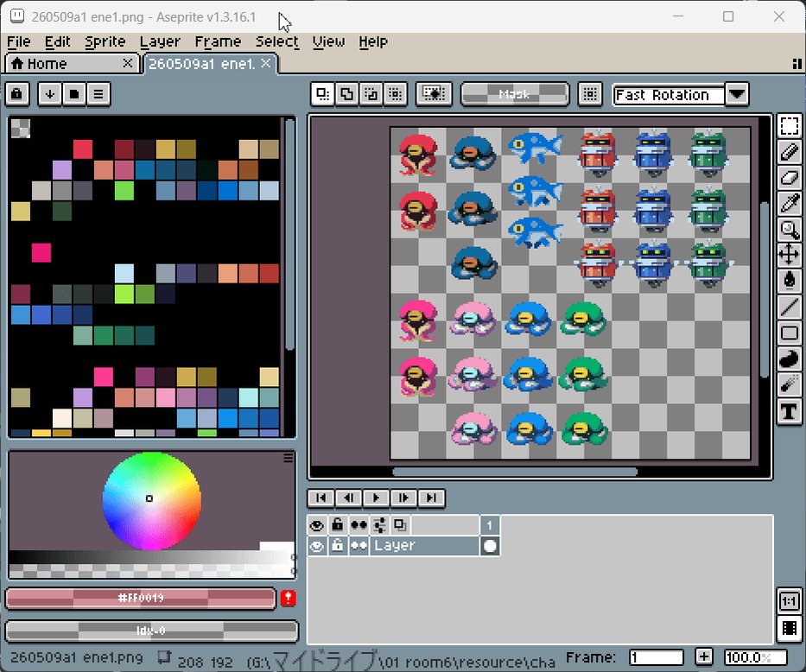Select the Eraser tool
The image size is (806, 672).
pos(789,178)
